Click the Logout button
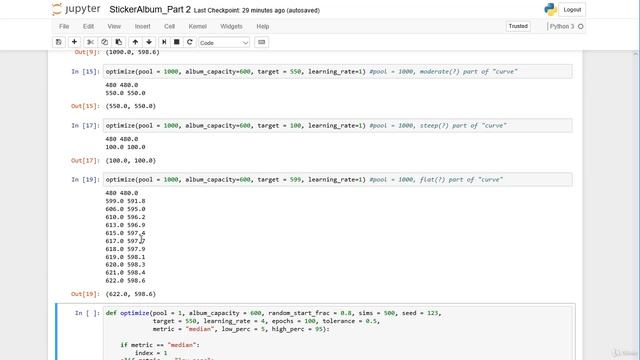 (x=572, y=9)
